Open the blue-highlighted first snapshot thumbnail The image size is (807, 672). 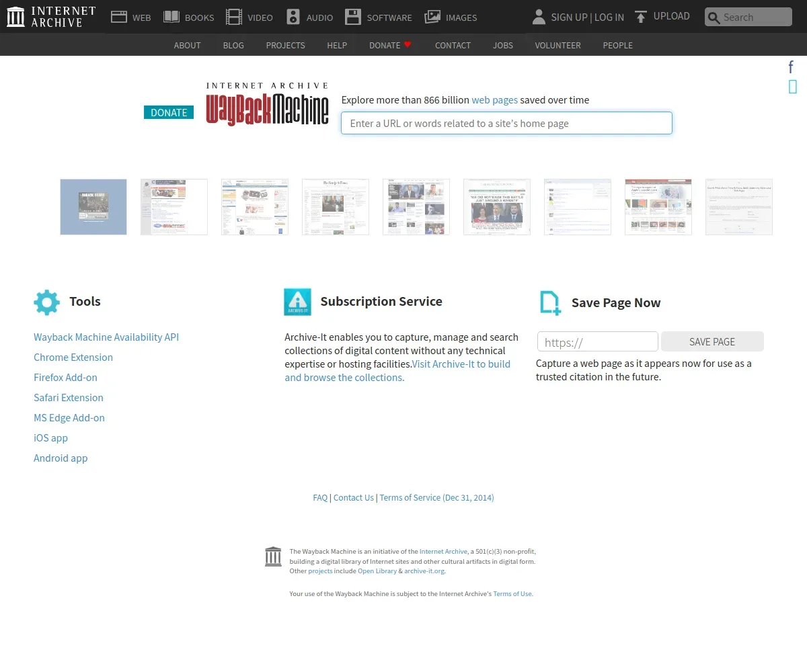[x=93, y=207]
